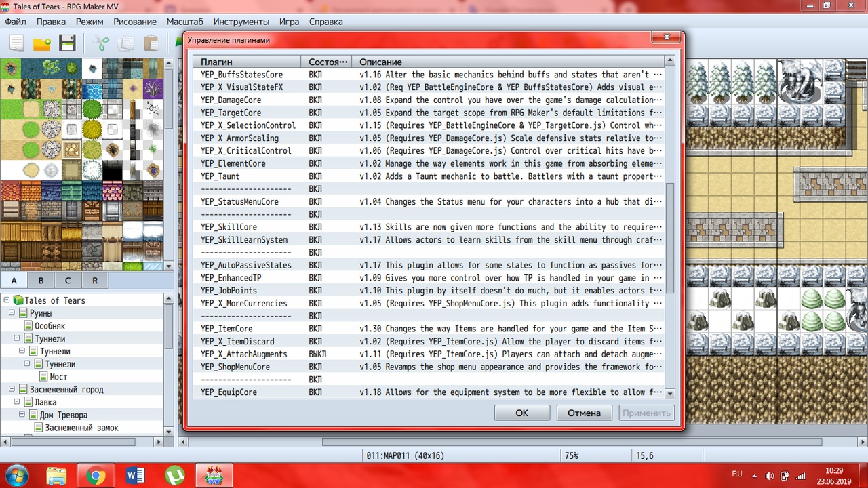
Task: Click the Состояние column header
Action: click(x=326, y=62)
